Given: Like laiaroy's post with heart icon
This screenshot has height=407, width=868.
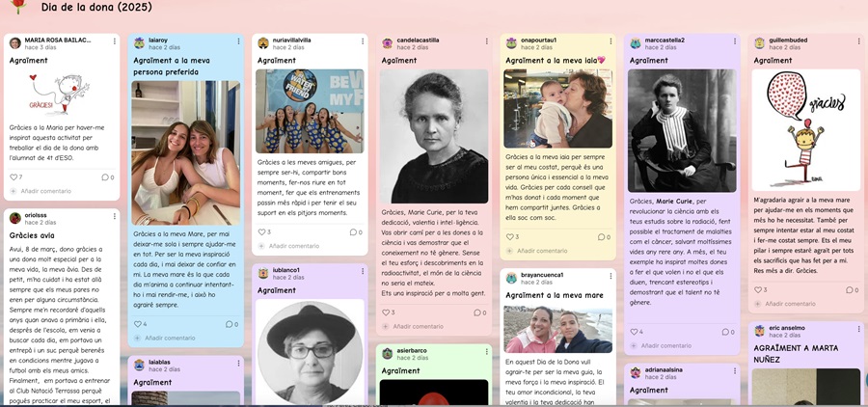Looking at the screenshot, I should tap(138, 324).
